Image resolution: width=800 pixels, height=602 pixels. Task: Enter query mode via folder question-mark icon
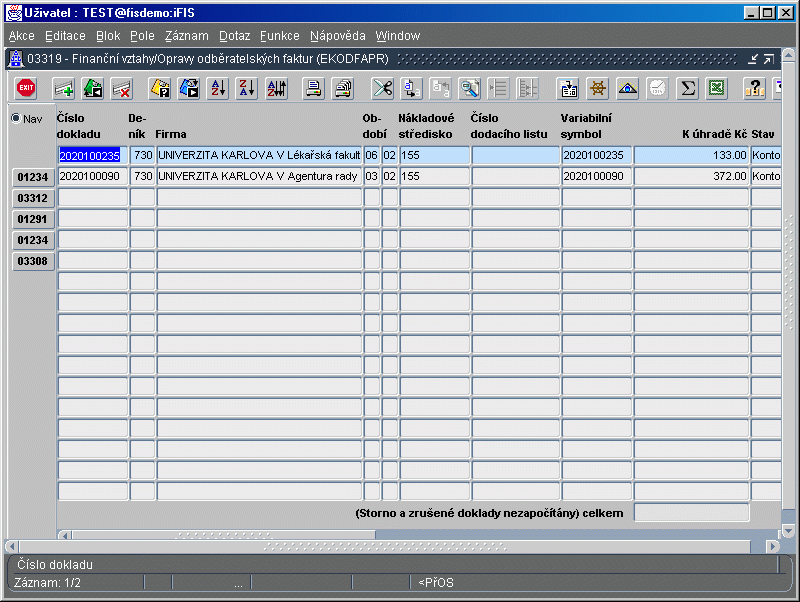click(160, 88)
